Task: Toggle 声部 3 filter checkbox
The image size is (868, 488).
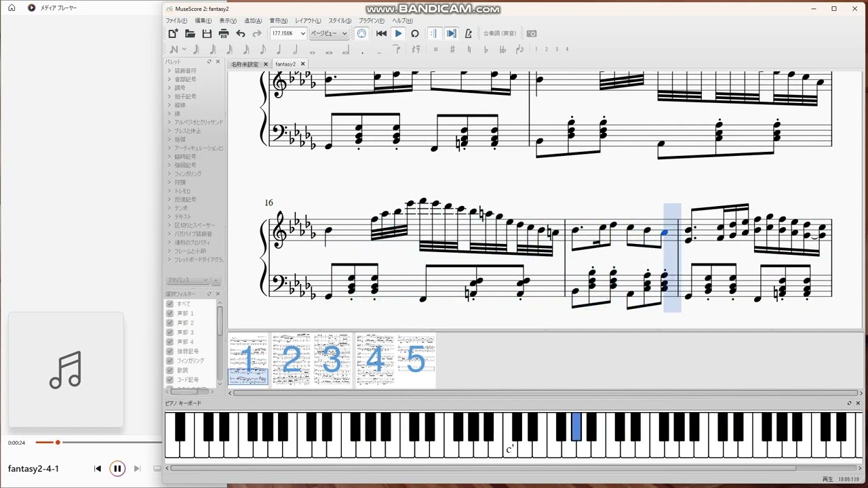Action: (170, 332)
